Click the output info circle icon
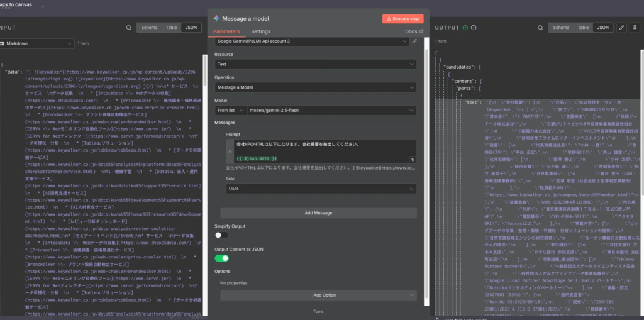644x320 pixels. coord(472,28)
